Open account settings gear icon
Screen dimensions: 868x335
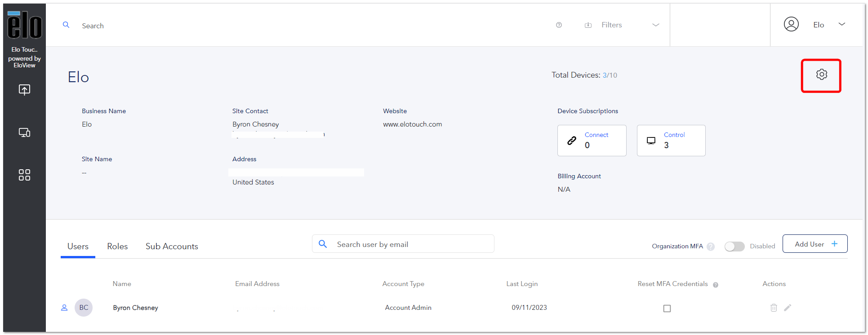point(821,75)
